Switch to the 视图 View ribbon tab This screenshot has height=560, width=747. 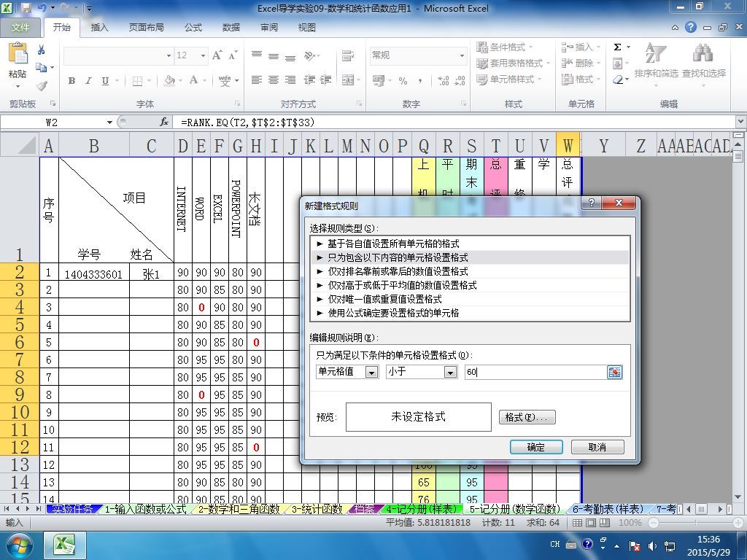[307, 27]
